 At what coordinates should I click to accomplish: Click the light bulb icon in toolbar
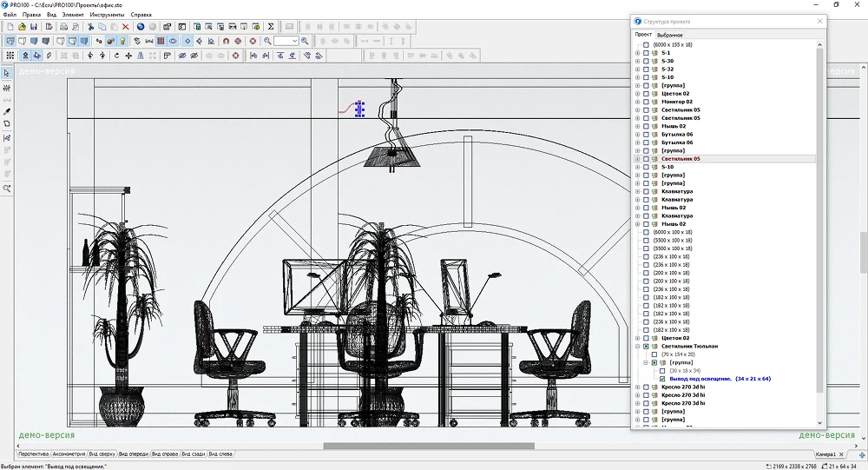tap(122, 41)
